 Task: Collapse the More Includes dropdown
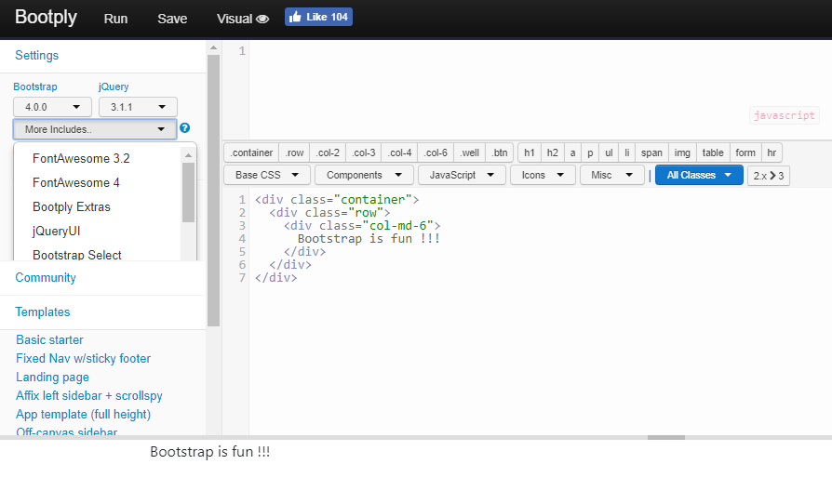point(94,129)
